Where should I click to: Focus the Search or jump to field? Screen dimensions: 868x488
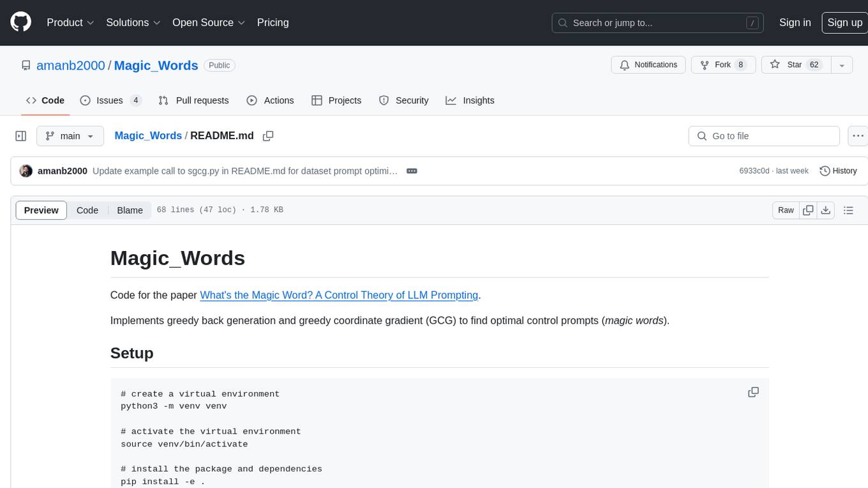point(659,23)
